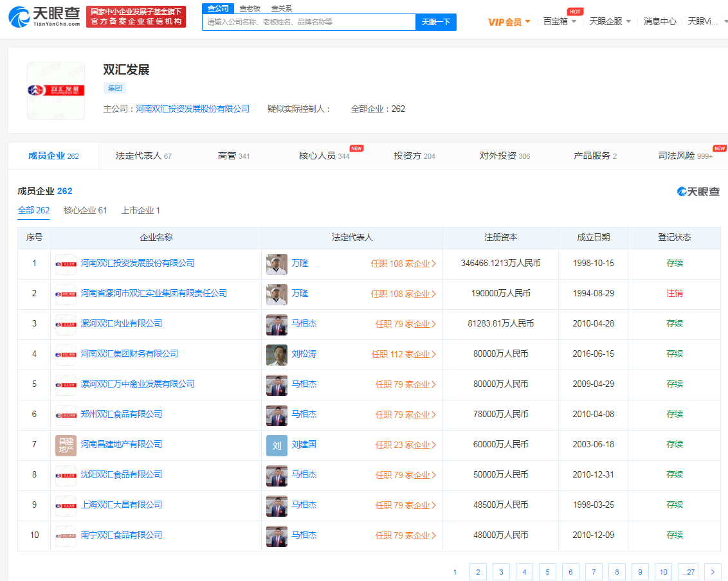Go to page 5 of results
The height and width of the screenshot is (581, 728).
547,572
